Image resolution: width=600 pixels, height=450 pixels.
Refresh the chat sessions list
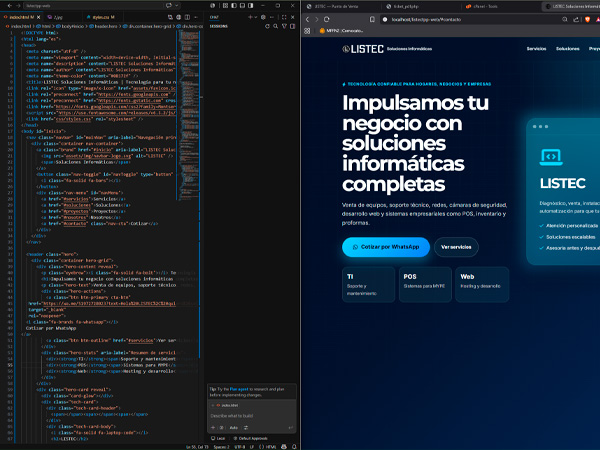click(x=267, y=26)
